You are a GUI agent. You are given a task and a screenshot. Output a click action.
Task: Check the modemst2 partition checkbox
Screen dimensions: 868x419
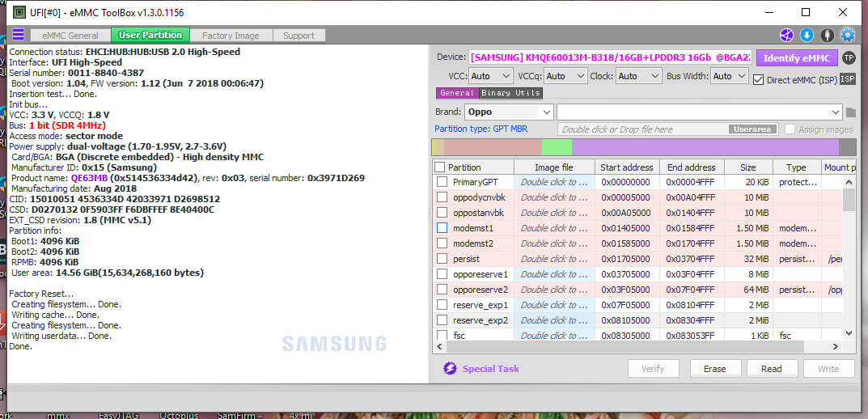442,243
